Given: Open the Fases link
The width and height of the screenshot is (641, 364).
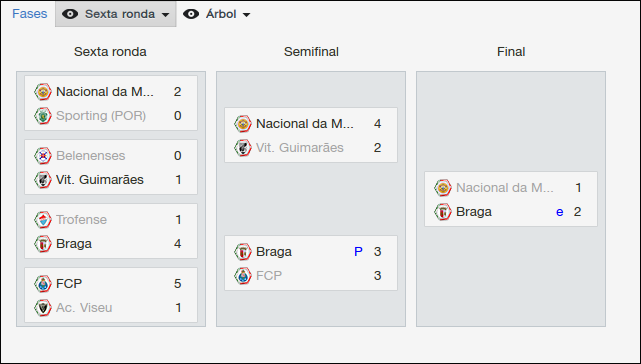Looking at the screenshot, I should click(x=29, y=14).
